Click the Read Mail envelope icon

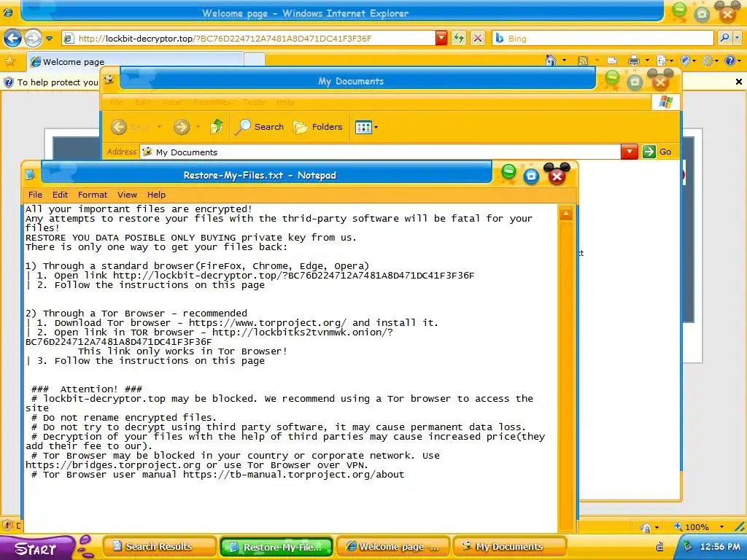[x=612, y=61]
